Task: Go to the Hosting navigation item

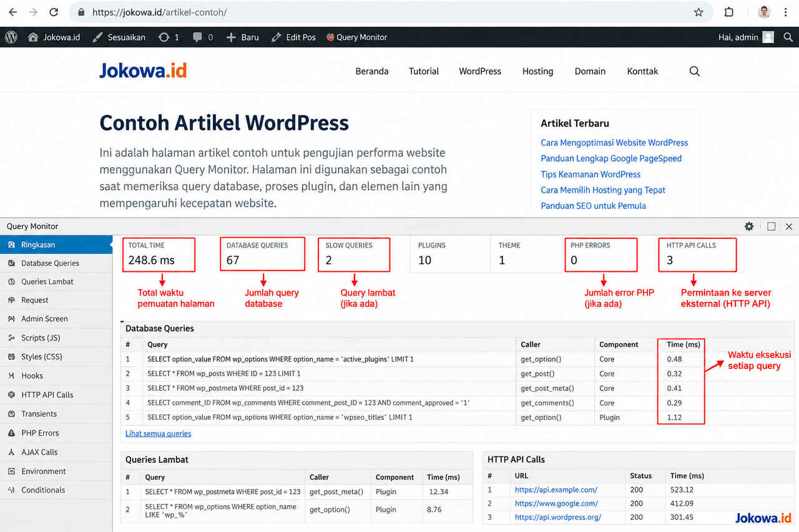Action: tap(537, 71)
